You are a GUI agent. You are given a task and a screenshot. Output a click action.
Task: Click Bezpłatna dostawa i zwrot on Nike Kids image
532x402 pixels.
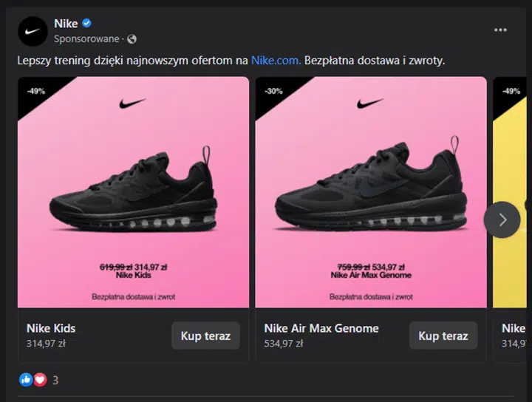[x=133, y=297]
